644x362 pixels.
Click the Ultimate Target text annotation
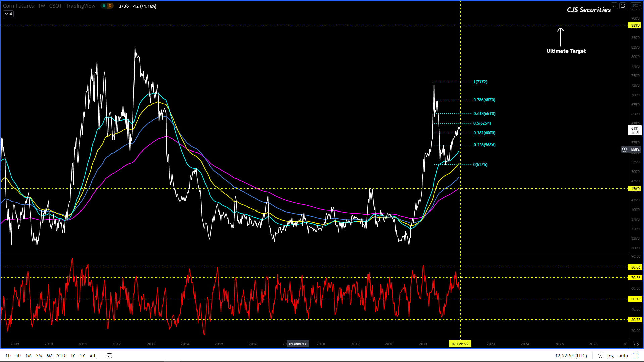pos(566,51)
